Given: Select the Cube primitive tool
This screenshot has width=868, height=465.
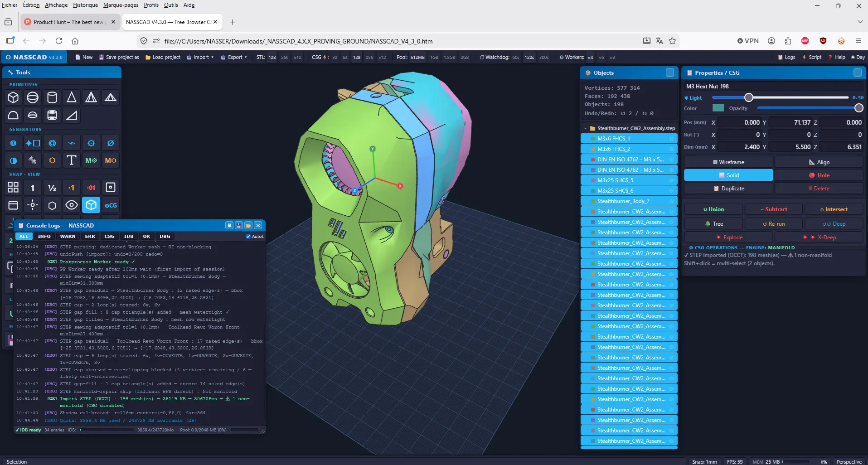Looking at the screenshot, I should tap(13, 97).
